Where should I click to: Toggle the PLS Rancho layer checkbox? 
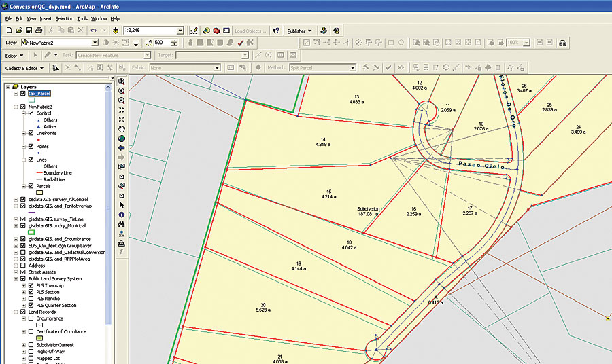pyautogui.click(x=31, y=299)
